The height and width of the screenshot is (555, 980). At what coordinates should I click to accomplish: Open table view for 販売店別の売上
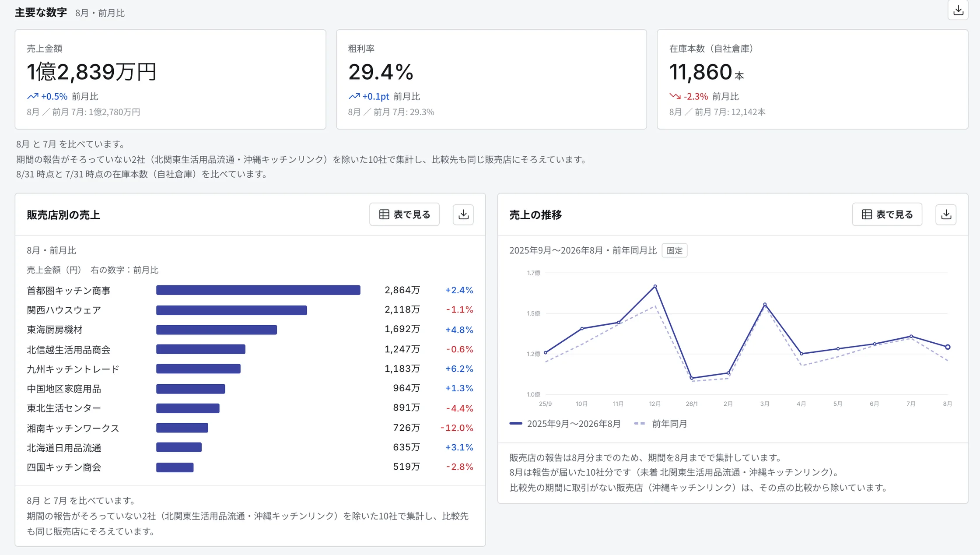404,214
